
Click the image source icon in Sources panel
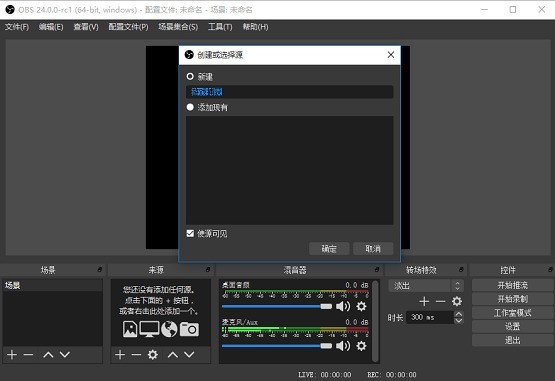tap(130, 329)
